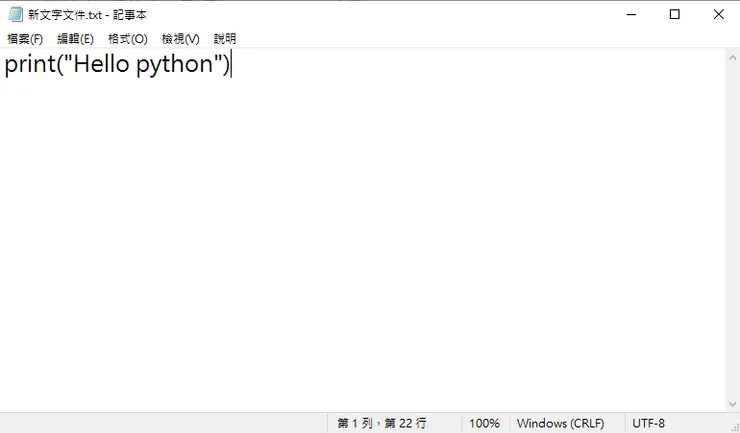Open the 格式(O) menu

[x=127, y=39]
